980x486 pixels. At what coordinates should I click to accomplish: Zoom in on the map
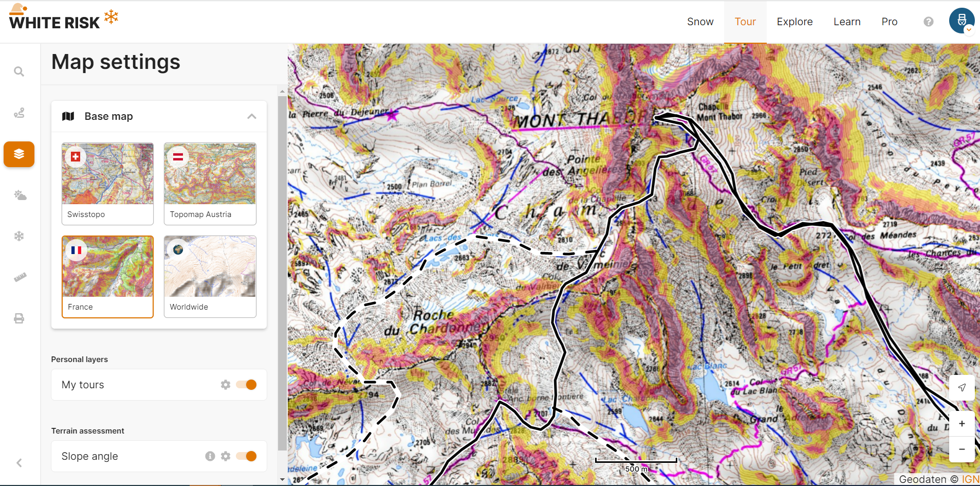[x=961, y=424]
